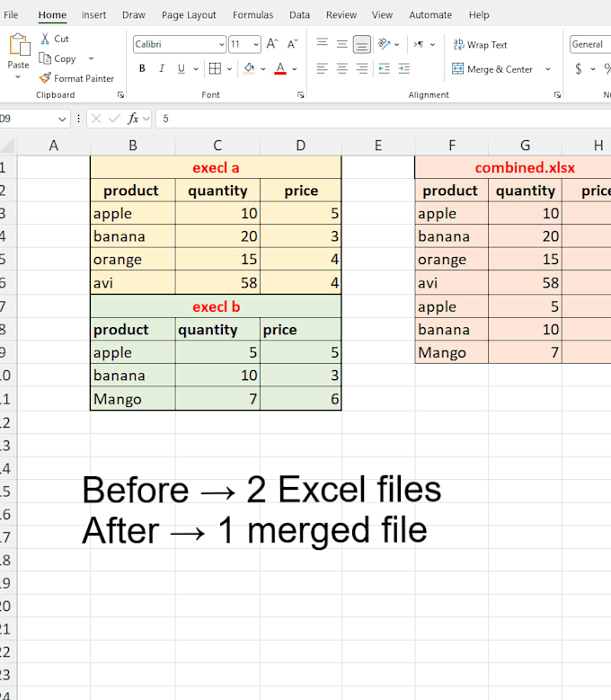Viewport: 611px width, 700px height.
Task: Select the 'execl a' title cell
Action: (x=216, y=167)
